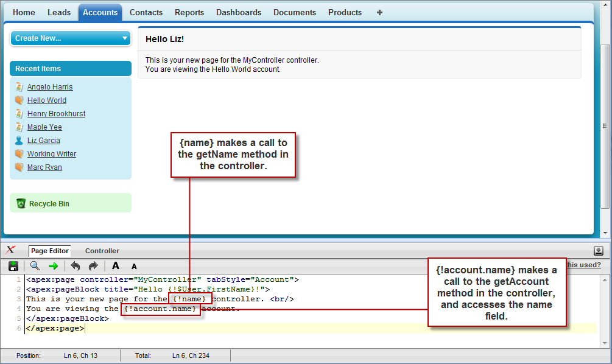Undo the last edit in the editor
The width and height of the screenshot is (612, 364).
[76, 265]
